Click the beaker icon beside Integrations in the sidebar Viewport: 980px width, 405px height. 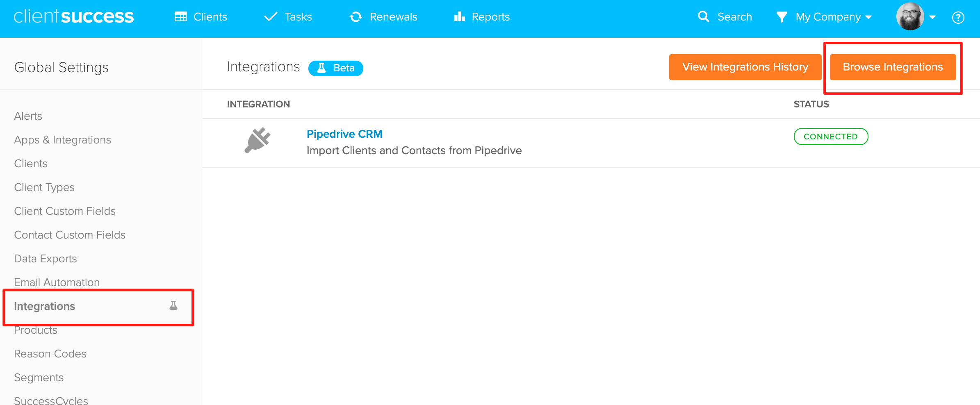(x=173, y=305)
